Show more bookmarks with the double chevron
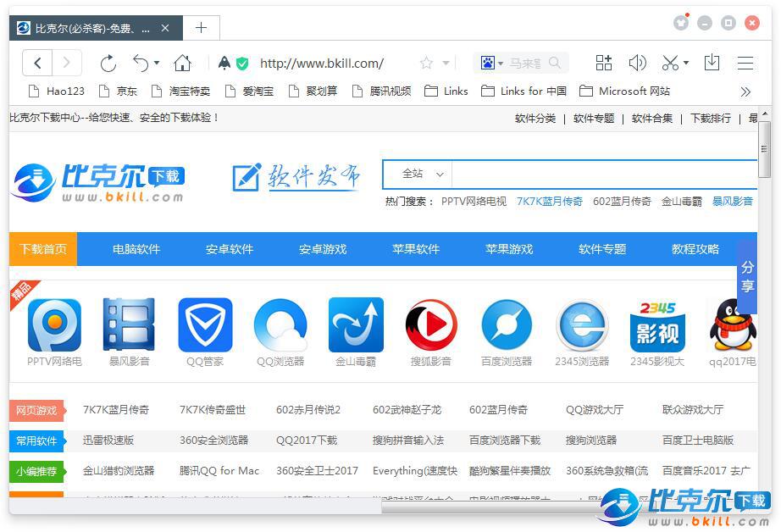 point(745,91)
